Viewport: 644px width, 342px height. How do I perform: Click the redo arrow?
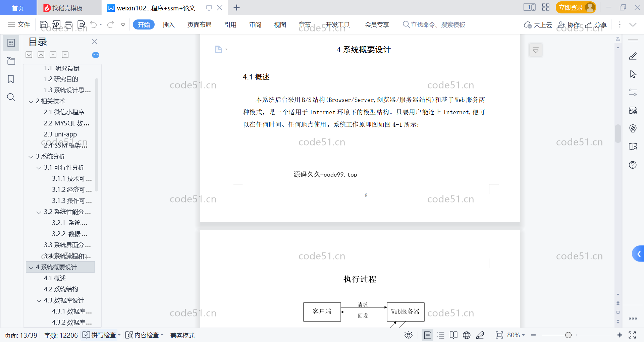coord(111,24)
